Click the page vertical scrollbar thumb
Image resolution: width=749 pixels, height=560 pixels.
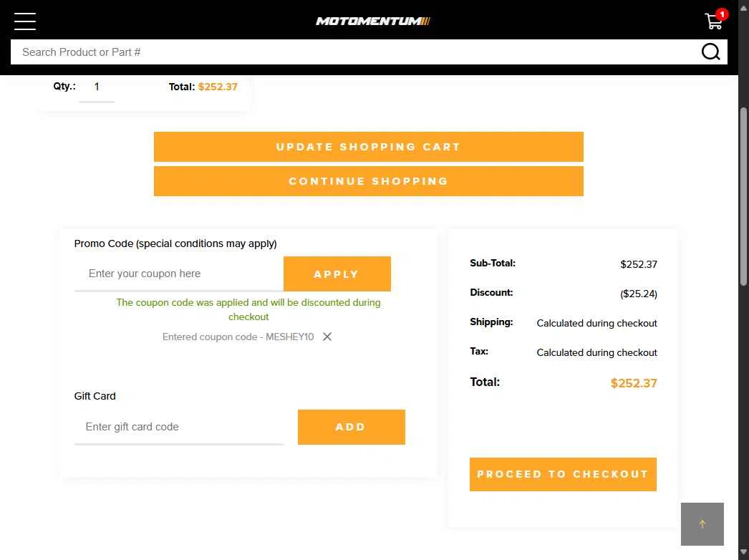point(743,197)
